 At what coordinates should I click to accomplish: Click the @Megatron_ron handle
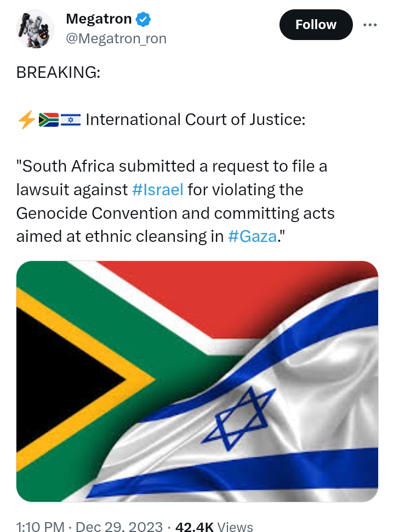(116, 38)
